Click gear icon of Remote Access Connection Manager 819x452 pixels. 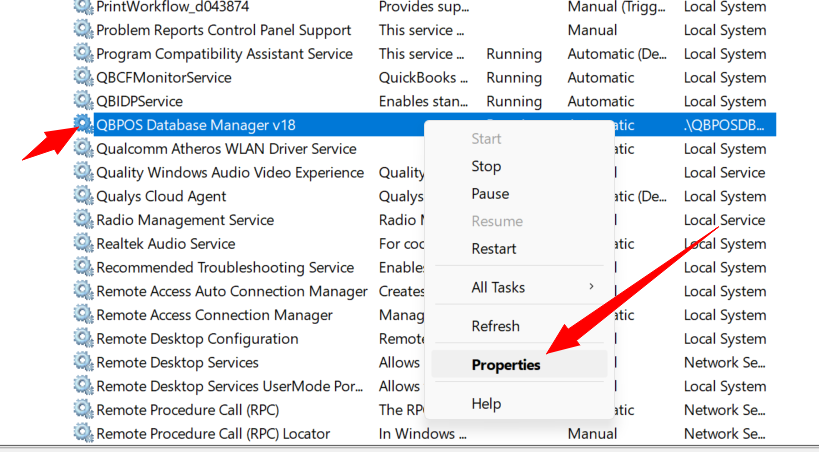pyautogui.click(x=83, y=315)
